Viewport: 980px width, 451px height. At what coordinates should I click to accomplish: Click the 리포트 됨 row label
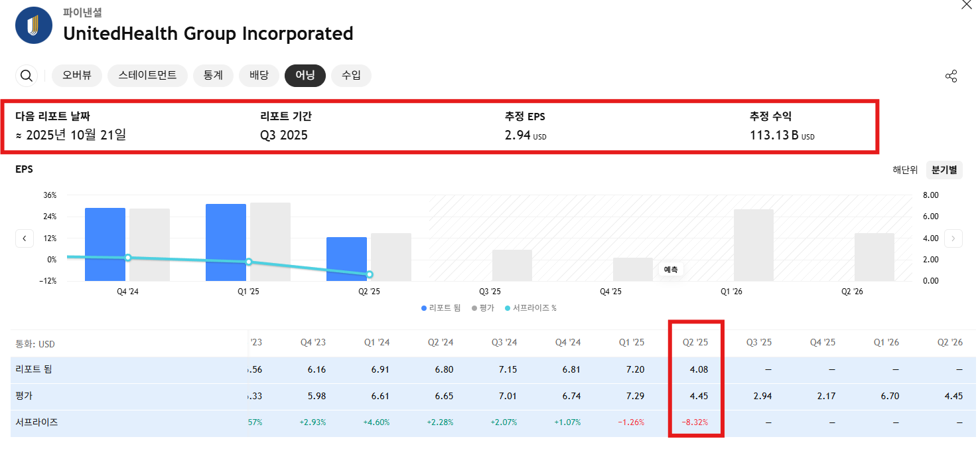pos(33,369)
